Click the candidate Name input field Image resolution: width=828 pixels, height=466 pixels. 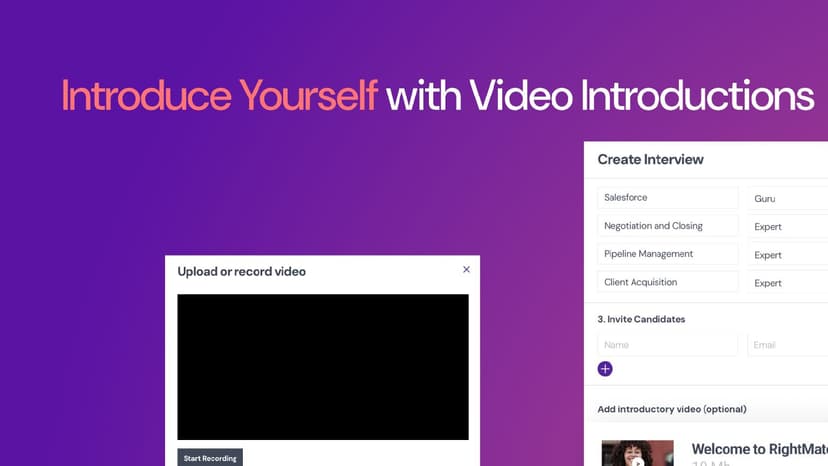667,345
